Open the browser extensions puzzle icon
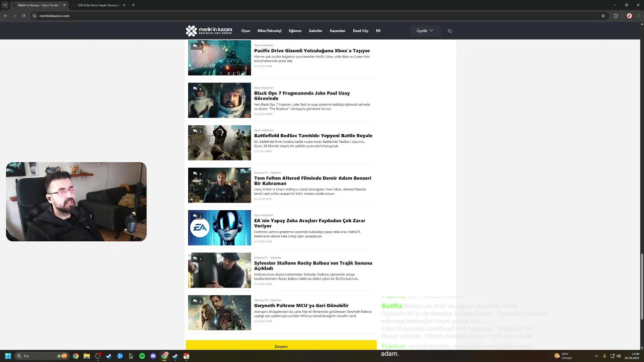 (x=616, y=16)
